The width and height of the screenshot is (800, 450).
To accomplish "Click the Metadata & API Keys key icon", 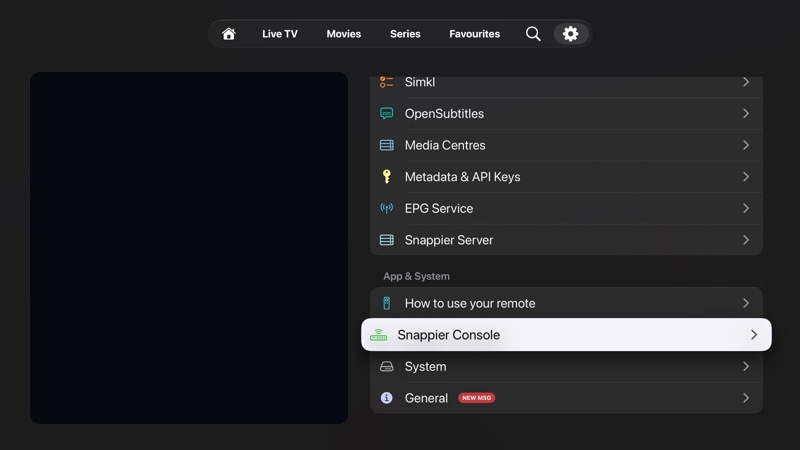I will point(386,177).
